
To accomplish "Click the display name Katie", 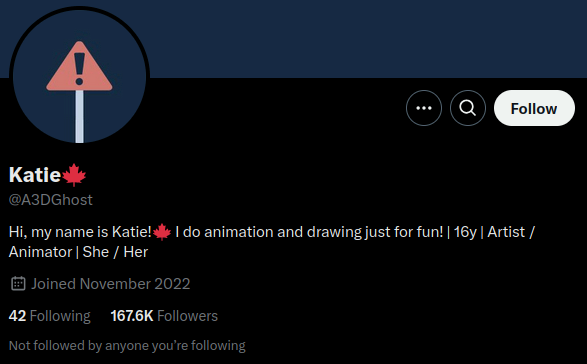I will coord(35,175).
